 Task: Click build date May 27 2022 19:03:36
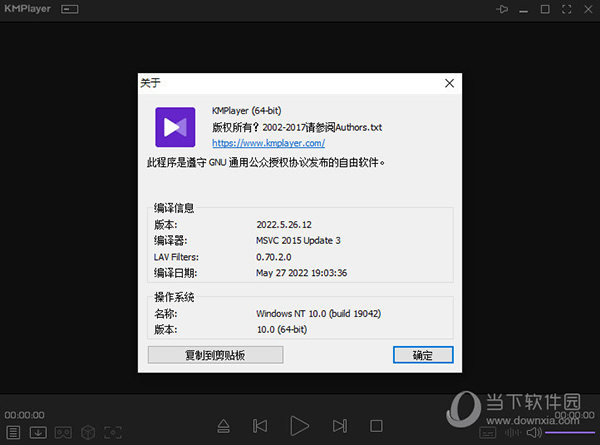coord(302,273)
